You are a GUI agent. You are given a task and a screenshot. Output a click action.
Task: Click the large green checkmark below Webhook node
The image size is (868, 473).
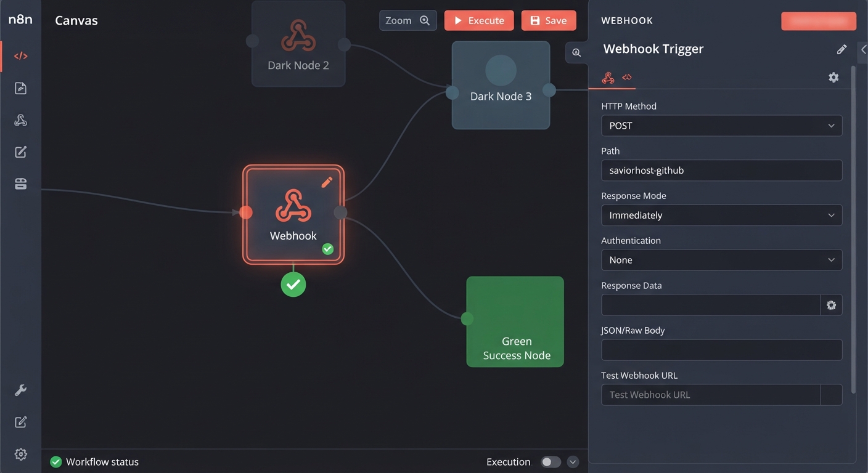coord(293,285)
